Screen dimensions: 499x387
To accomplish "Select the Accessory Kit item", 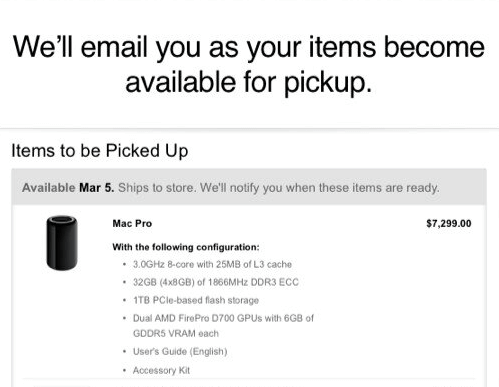I will click(x=161, y=370).
